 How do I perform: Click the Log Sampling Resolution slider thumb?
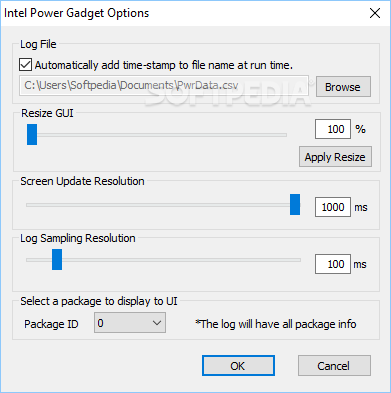[57, 259]
